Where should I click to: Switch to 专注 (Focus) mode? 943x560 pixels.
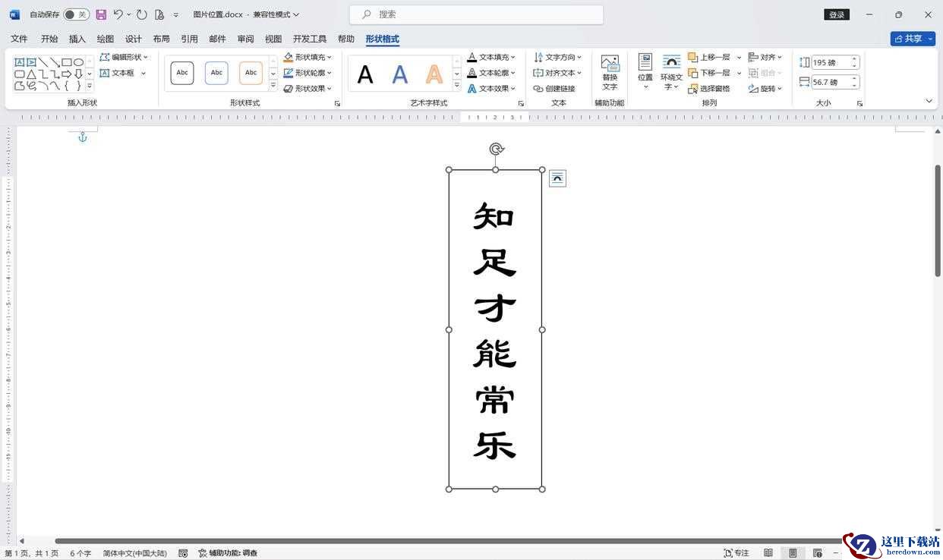(x=736, y=553)
